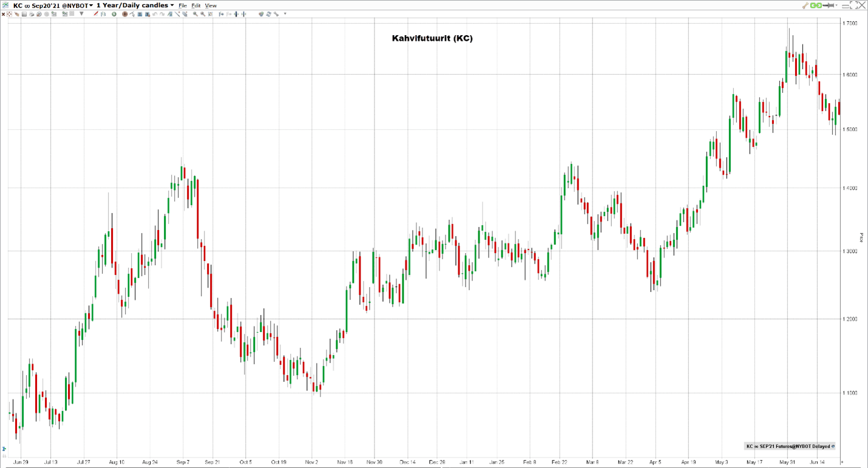Select the parallel lines channel tool
The height and width of the screenshot is (468, 868).
(185, 14)
